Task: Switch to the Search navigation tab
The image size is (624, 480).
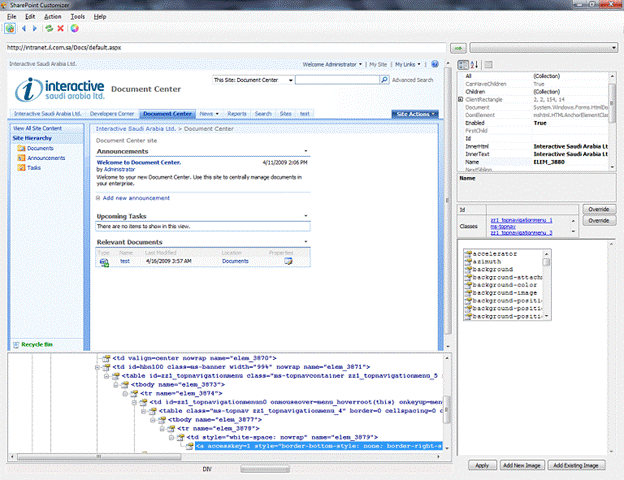Action: [x=263, y=114]
